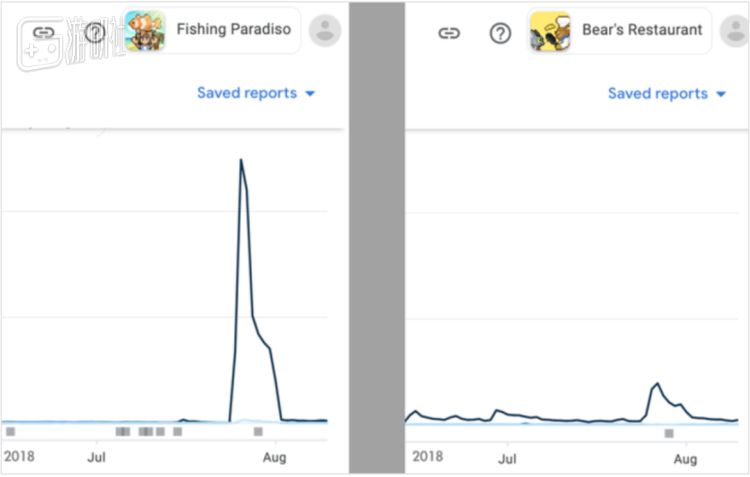This screenshot has width=750, height=477.
Task: Open the account avatar menu
Action: coord(325,30)
